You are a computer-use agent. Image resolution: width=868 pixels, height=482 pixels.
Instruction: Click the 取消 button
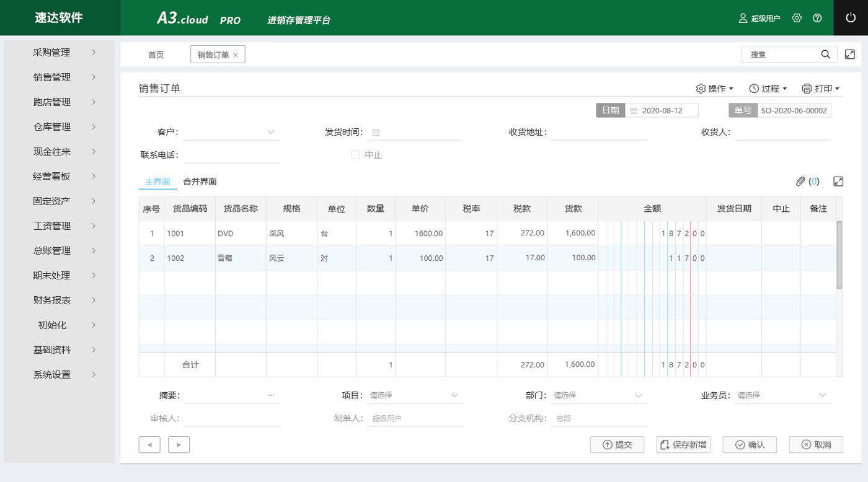click(x=816, y=444)
